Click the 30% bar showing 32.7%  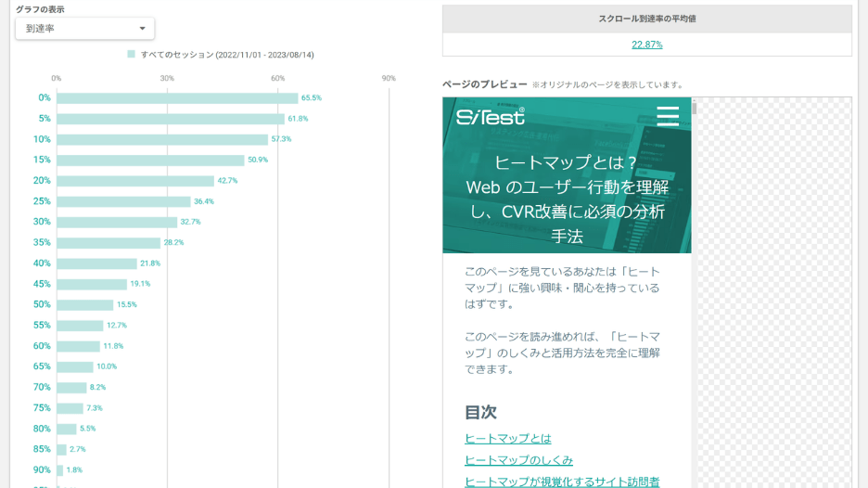coord(117,222)
